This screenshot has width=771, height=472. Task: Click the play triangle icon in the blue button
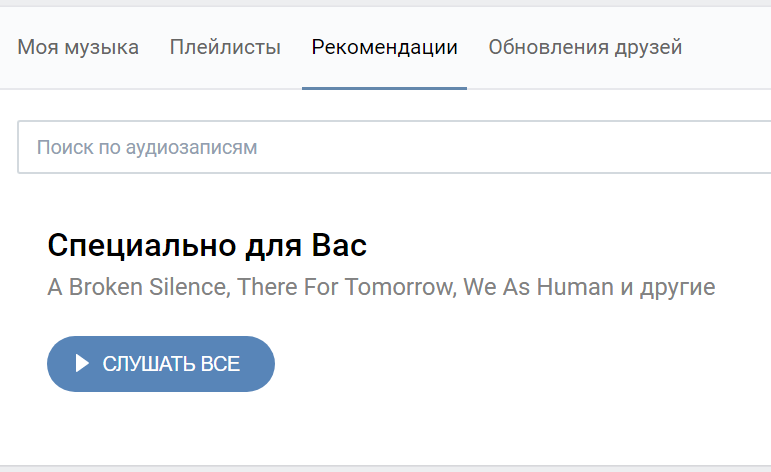tap(82, 364)
